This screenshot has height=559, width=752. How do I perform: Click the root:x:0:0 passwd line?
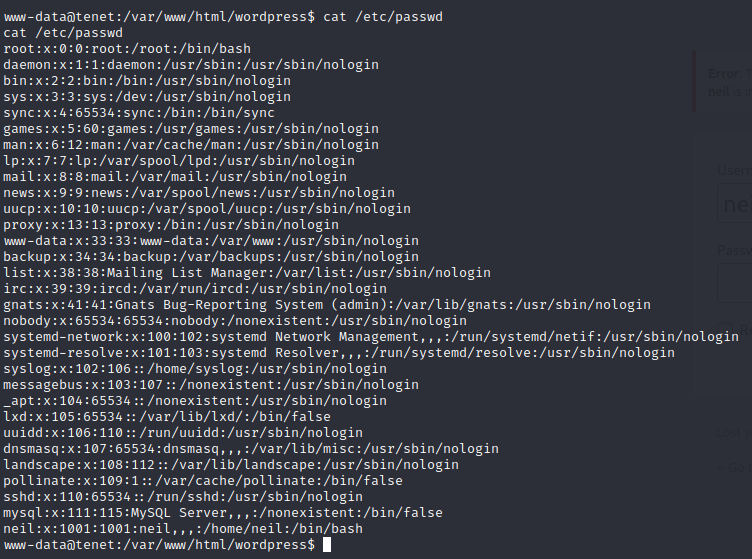127,49
